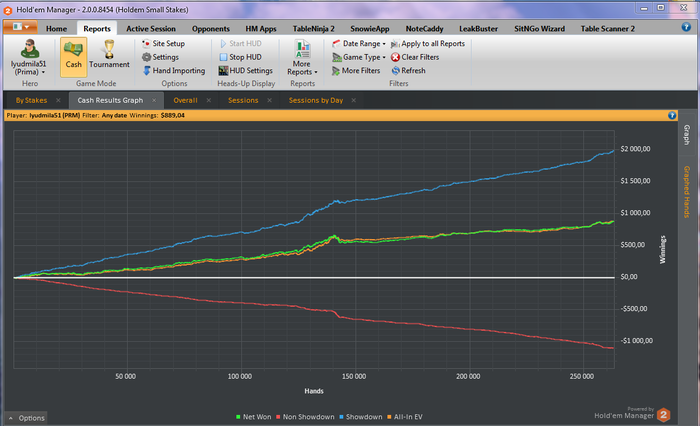Expand the Options panel at bottom

[26, 418]
